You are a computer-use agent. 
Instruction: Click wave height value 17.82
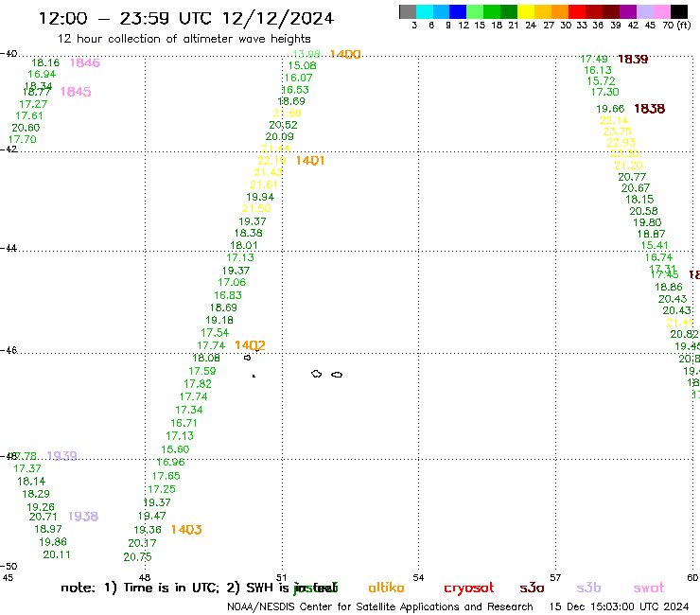[x=198, y=383]
